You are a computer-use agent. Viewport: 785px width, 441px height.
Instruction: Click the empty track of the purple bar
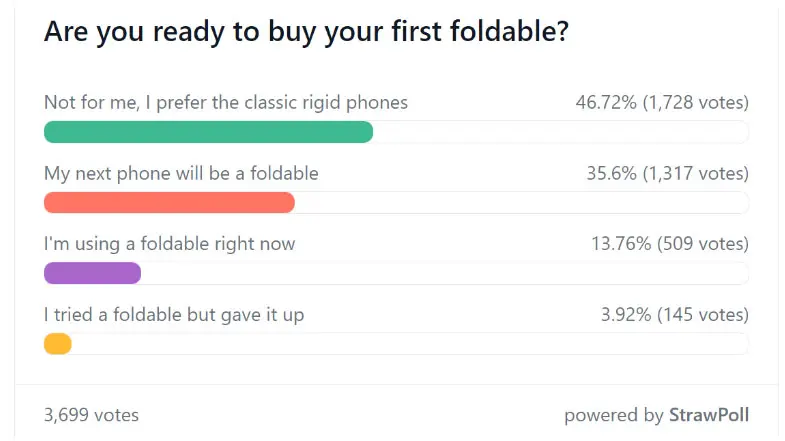click(x=445, y=273)
